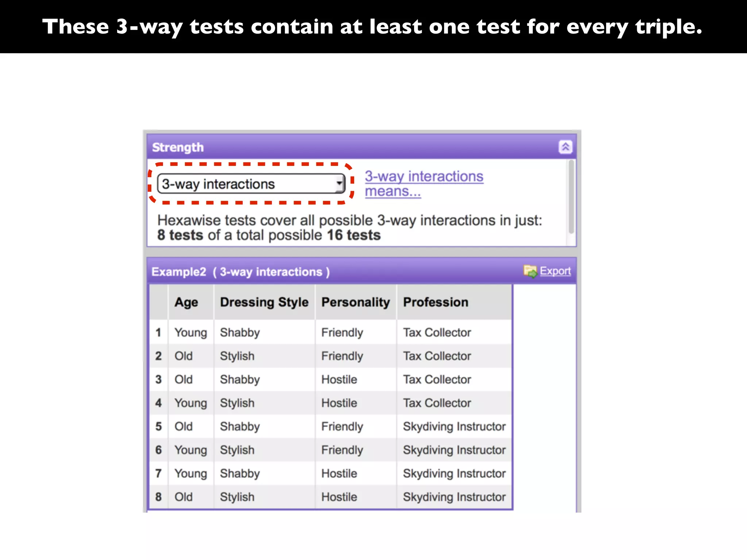Screen dimensions: 747x560
Task: Click 'Tax Collector' in row 1
Action: click(437, 332)
